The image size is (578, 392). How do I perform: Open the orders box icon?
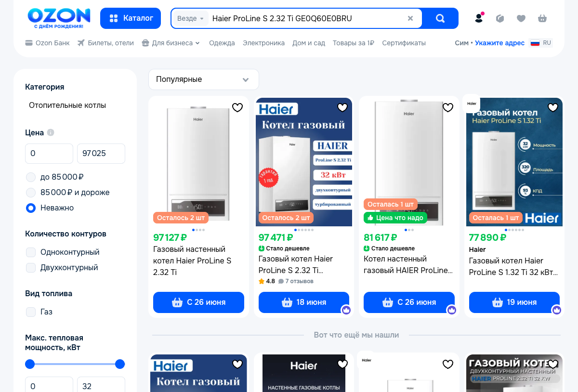[500, 18]
